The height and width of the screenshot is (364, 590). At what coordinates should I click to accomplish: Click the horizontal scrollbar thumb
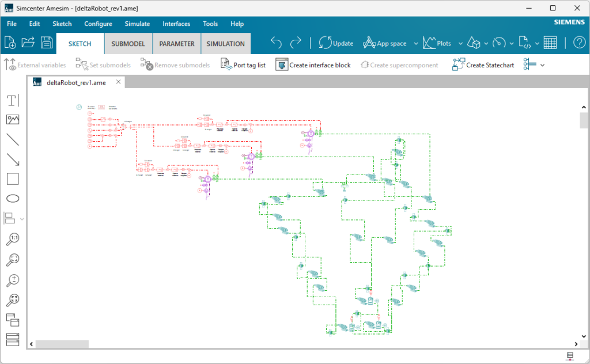pyautogui.click(x=62, y=344)
